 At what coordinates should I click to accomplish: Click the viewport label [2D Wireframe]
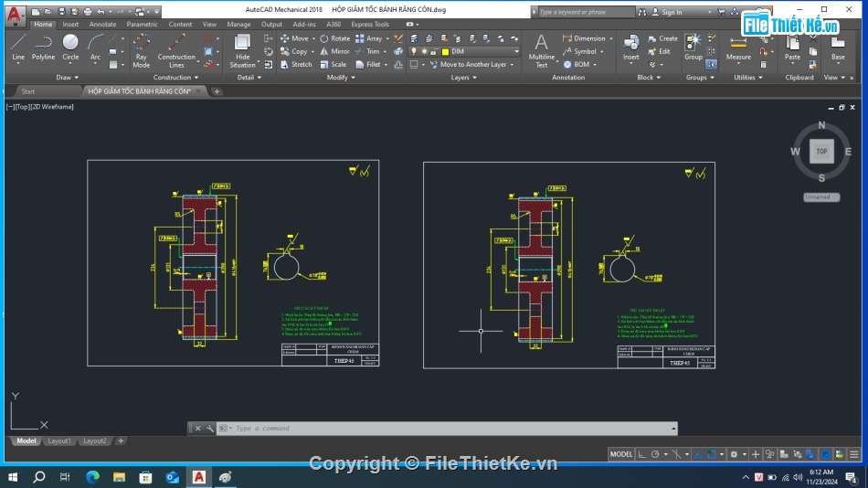click(x=52, y=107)
